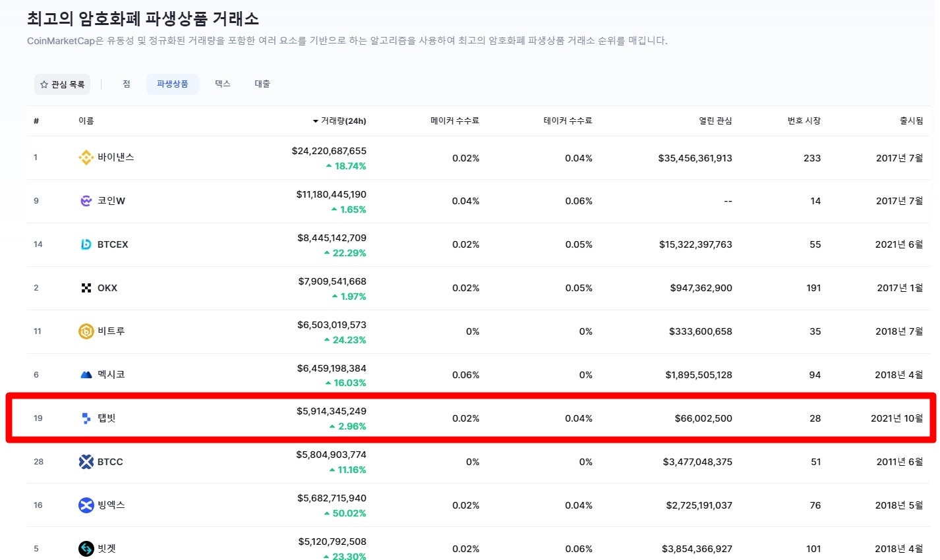Open the 멕시코 exchange link
940x560 pixels.
tap(111, 375)
